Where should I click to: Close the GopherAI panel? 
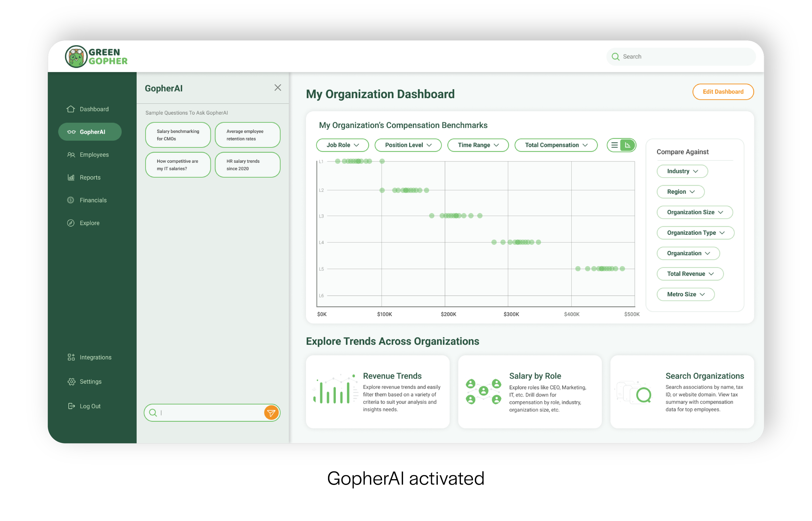pos(278,88)
